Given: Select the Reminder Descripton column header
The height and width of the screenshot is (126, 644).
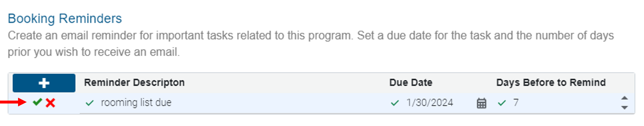Looking at the screenshot, I should 134,82.
